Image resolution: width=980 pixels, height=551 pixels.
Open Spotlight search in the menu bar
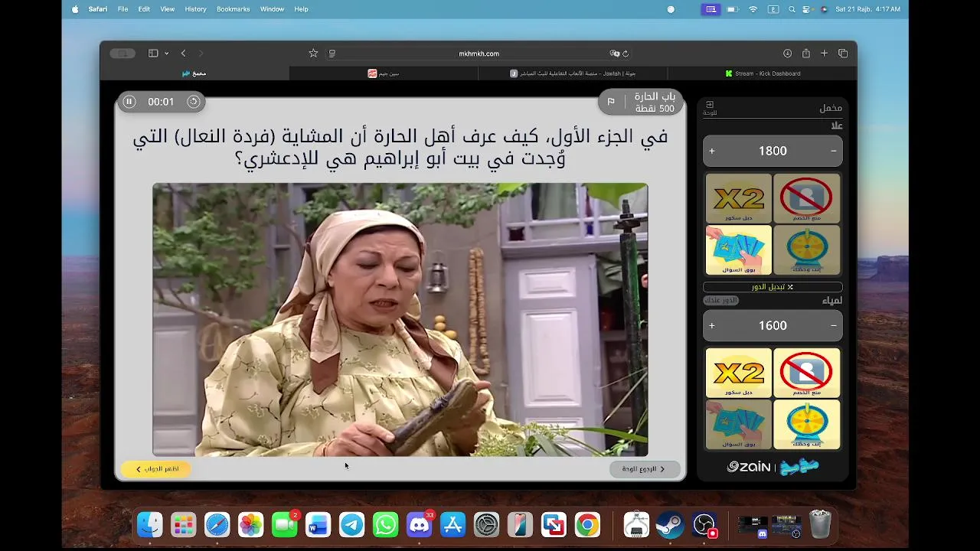(792, 9)
